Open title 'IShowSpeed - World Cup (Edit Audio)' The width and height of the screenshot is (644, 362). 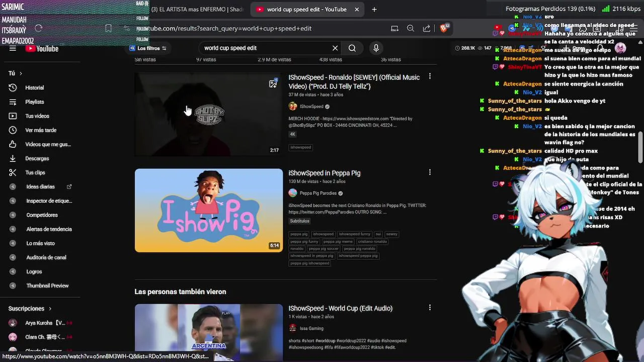pyautogui.click(x=341, y=308)
